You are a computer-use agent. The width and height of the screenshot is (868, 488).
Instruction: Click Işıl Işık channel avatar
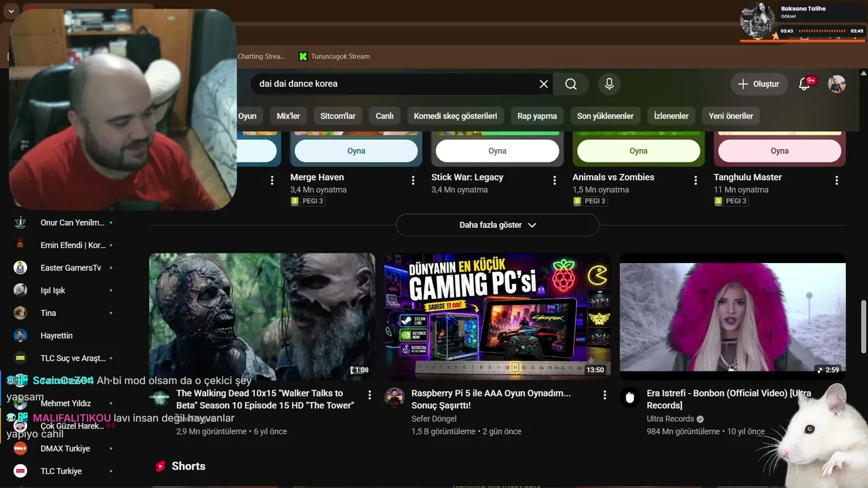(20, 290)
